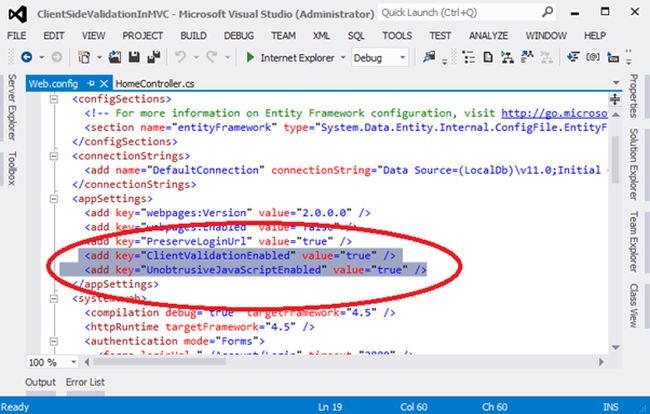Open the TOOLS menu
Image resolution: width=650 pixels, height=414 pixels.
pos(397,36)
